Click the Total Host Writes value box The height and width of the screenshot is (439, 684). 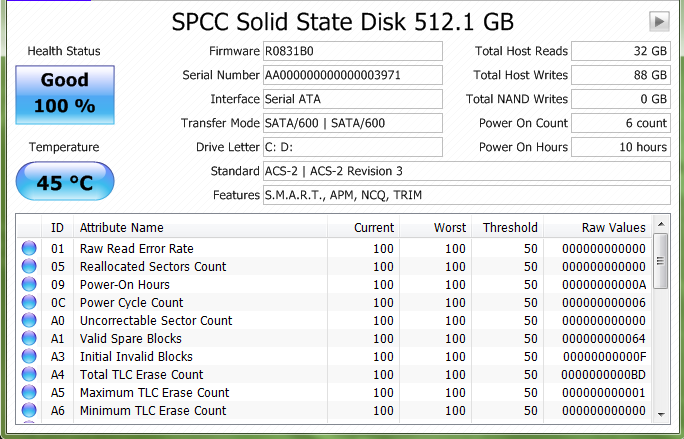tap(621, 75)
